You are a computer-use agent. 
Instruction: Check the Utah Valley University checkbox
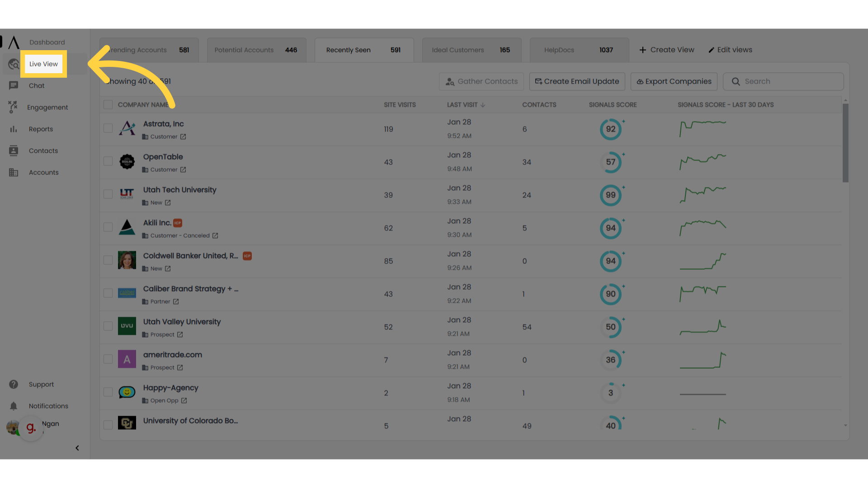click(x=108, y=326)
